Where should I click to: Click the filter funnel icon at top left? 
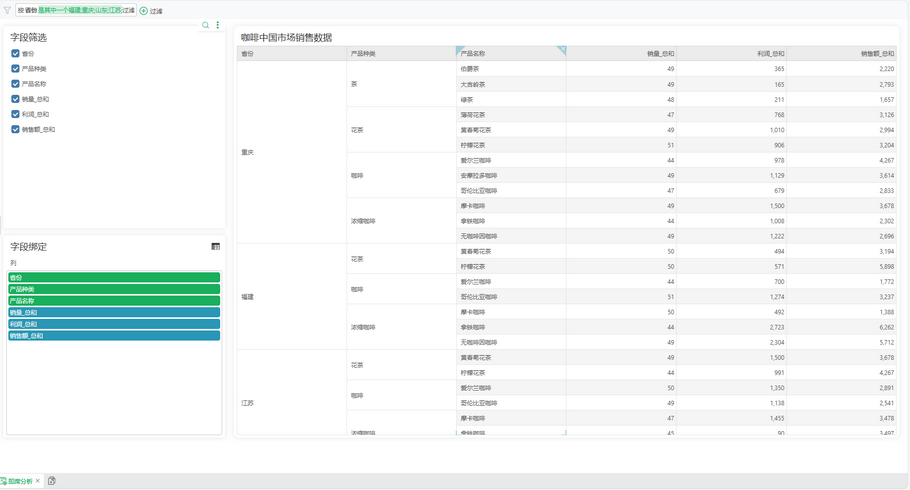(x=7, y=10)
